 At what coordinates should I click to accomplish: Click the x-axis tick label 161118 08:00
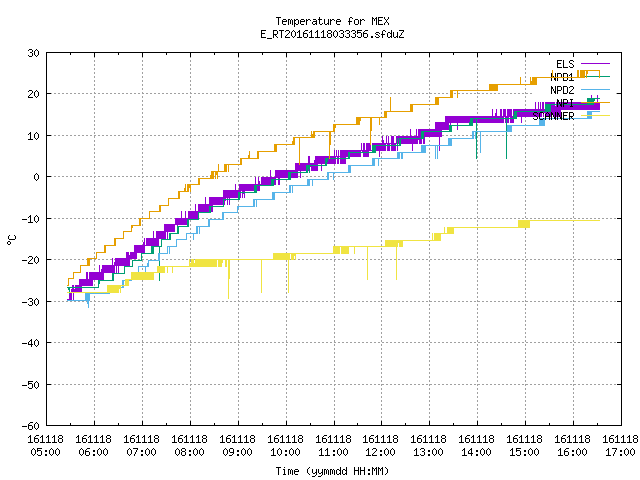coord(189,446)
